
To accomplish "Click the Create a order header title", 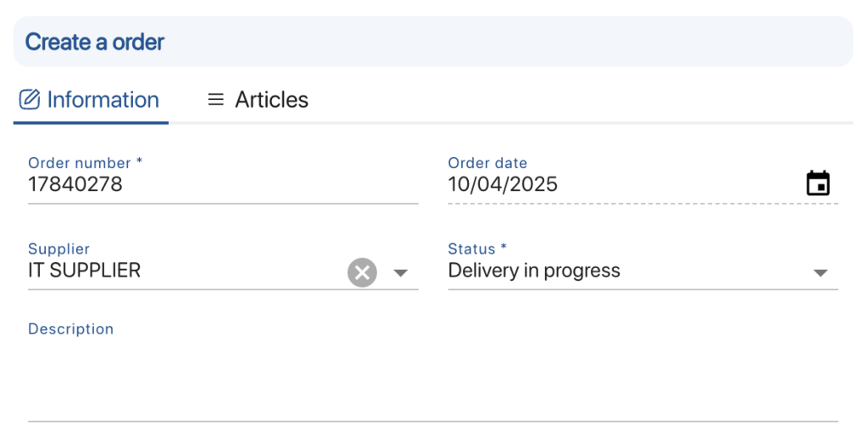I will click(95, 42).
